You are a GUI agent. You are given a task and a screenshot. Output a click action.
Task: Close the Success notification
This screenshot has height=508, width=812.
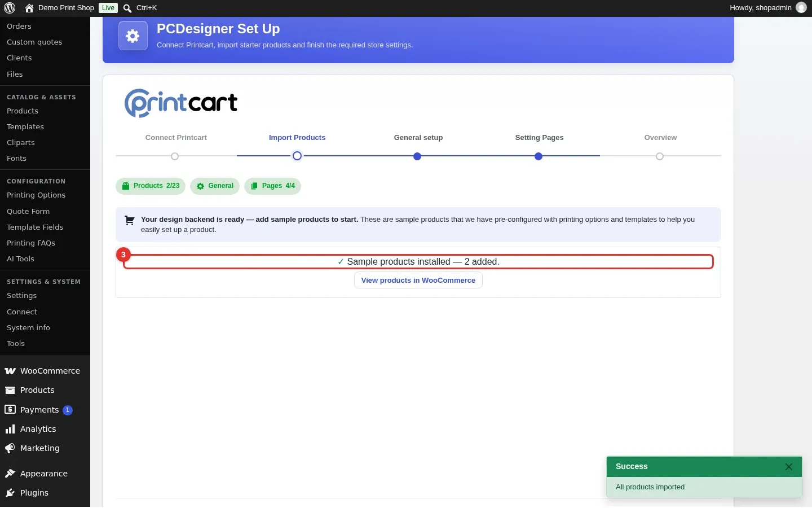(x=789, y=467)
